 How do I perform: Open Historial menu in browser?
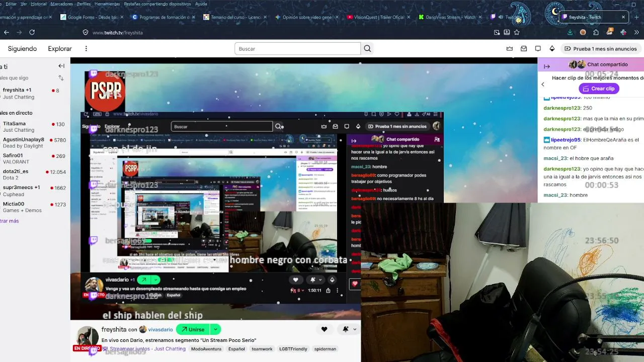pyautogui.click(x=39, y=4)
